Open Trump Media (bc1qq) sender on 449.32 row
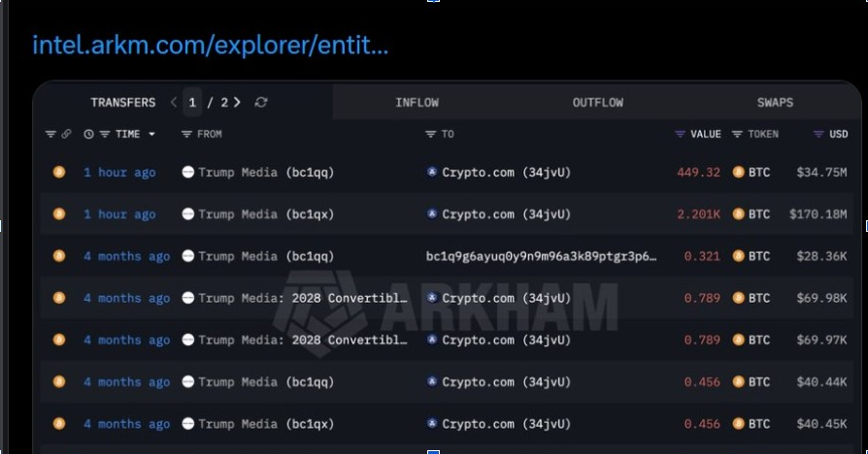This screenshot has height=454, width=868. pos(266,172)
